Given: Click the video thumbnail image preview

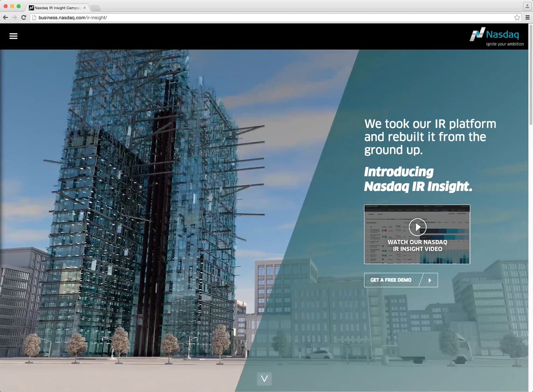Looking at the screenshot, I should [417, 234].
